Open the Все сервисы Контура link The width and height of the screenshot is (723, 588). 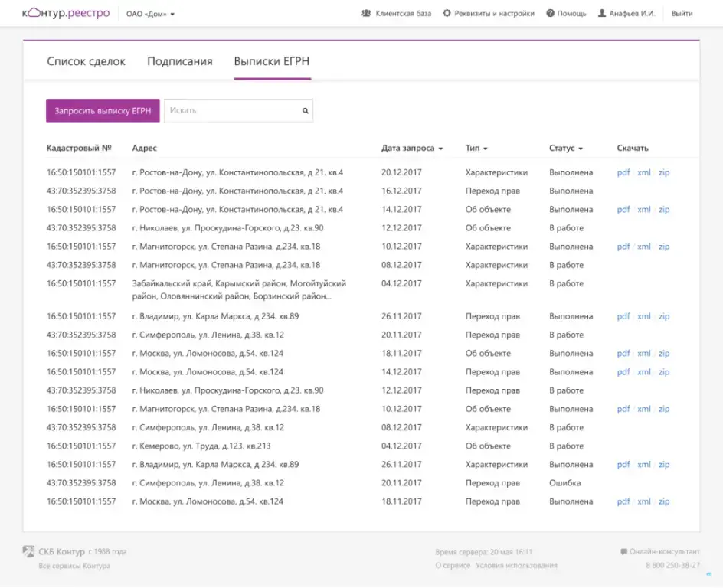[x=75, y=566]
